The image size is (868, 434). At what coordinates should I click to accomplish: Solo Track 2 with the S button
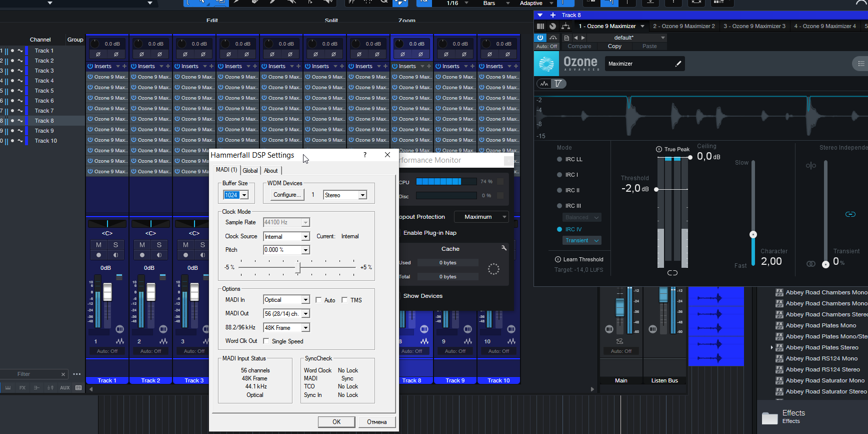pos(159,245)
